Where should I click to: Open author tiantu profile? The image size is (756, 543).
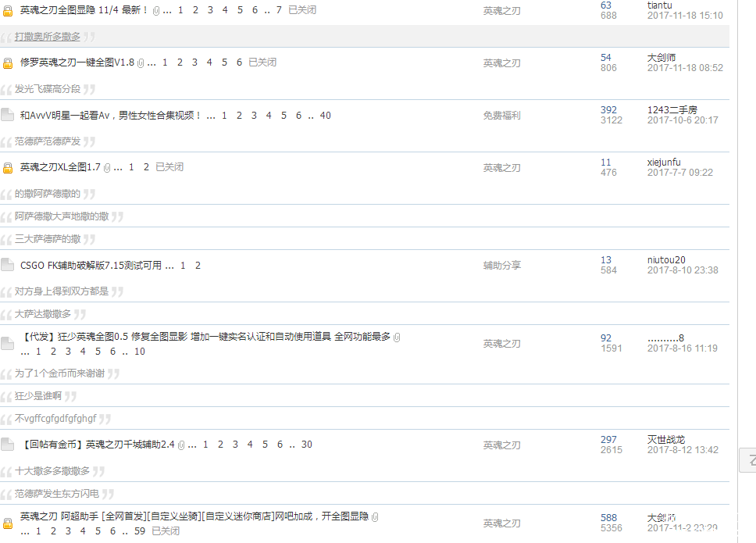(660, 5)
